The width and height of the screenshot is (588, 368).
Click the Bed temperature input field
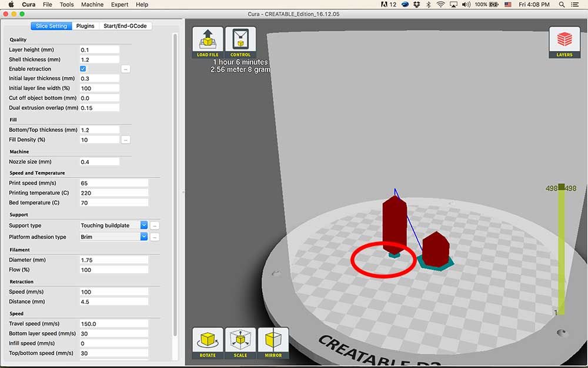coord(114,203)
